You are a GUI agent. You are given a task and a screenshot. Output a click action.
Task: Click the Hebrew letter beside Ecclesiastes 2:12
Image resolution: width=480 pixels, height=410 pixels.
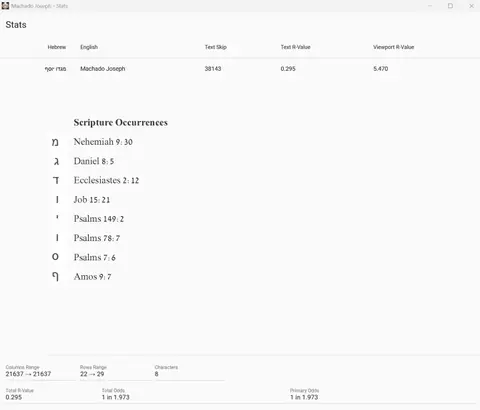(56, 180)
